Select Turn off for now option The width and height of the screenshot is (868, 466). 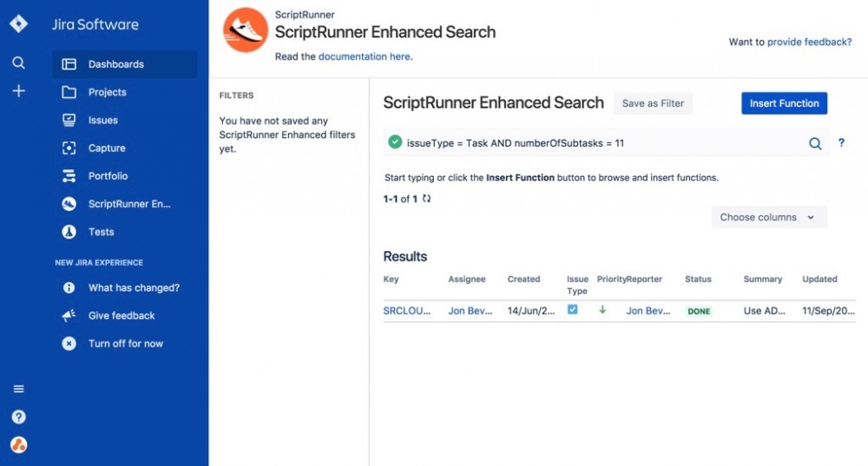[125, 344]
